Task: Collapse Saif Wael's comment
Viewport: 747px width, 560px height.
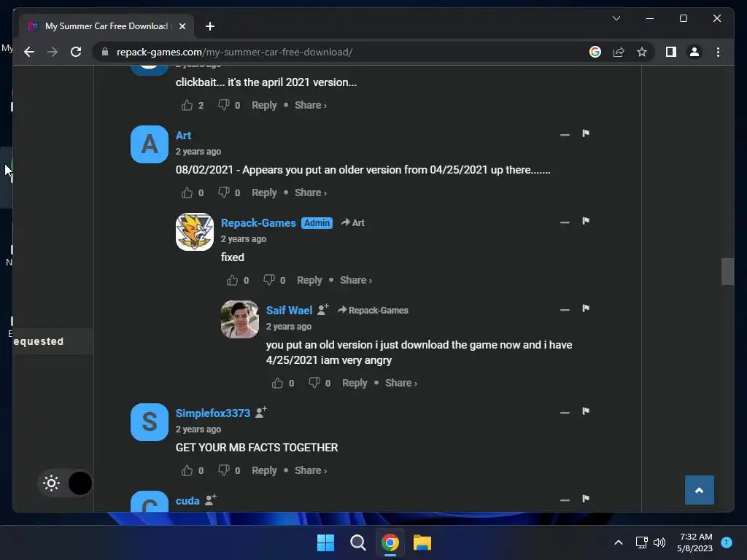Action: 565,310
